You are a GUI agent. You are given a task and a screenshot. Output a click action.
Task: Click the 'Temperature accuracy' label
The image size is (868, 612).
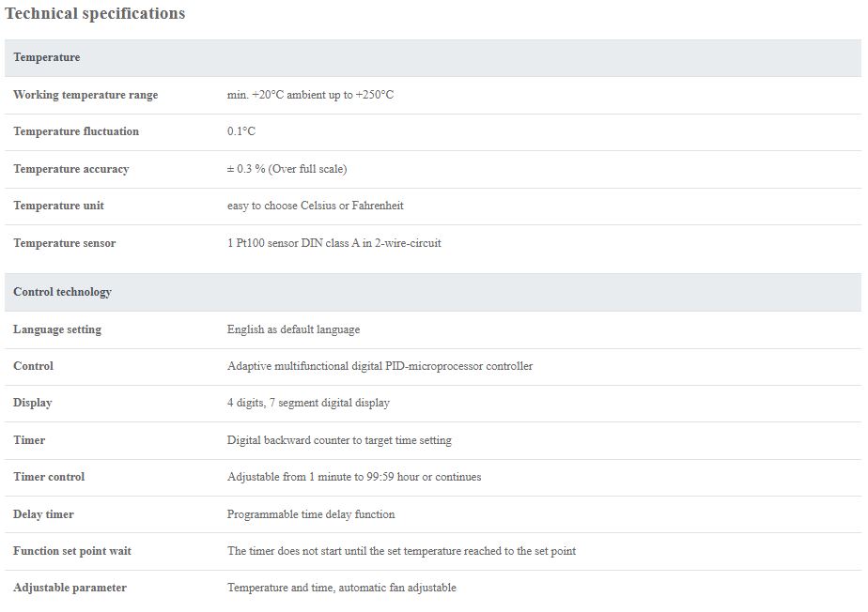70,169
